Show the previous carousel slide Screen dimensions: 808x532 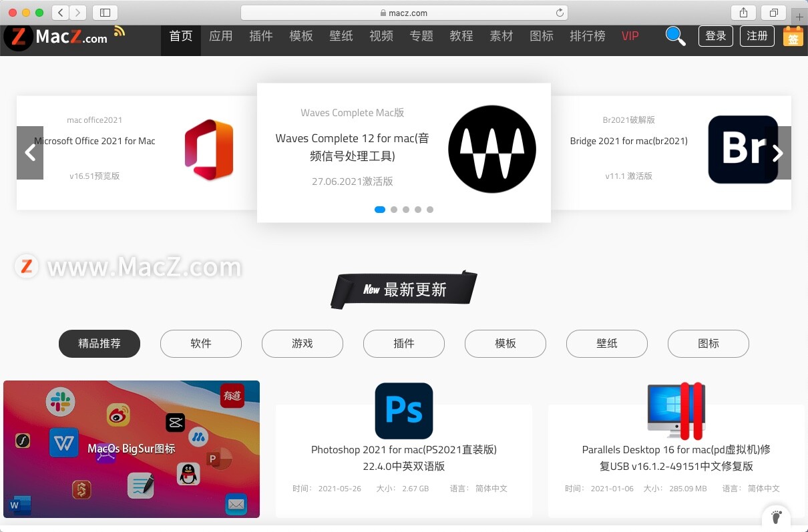pos(30,153)
